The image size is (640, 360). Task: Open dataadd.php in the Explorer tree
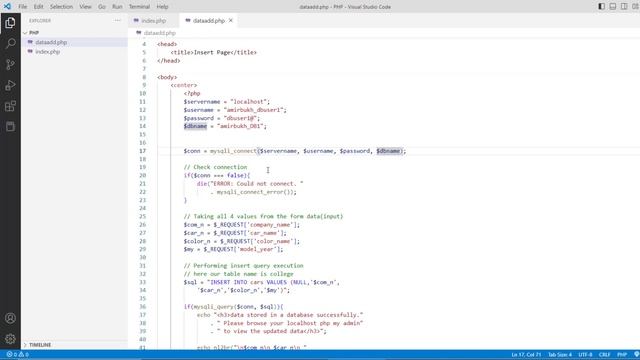click(51, 42)
